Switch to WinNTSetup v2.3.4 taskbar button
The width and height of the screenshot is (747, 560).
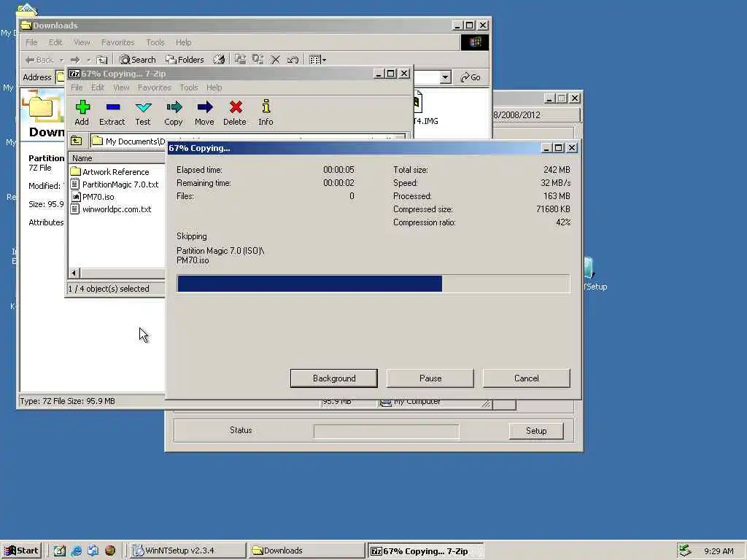coord(187,551)
